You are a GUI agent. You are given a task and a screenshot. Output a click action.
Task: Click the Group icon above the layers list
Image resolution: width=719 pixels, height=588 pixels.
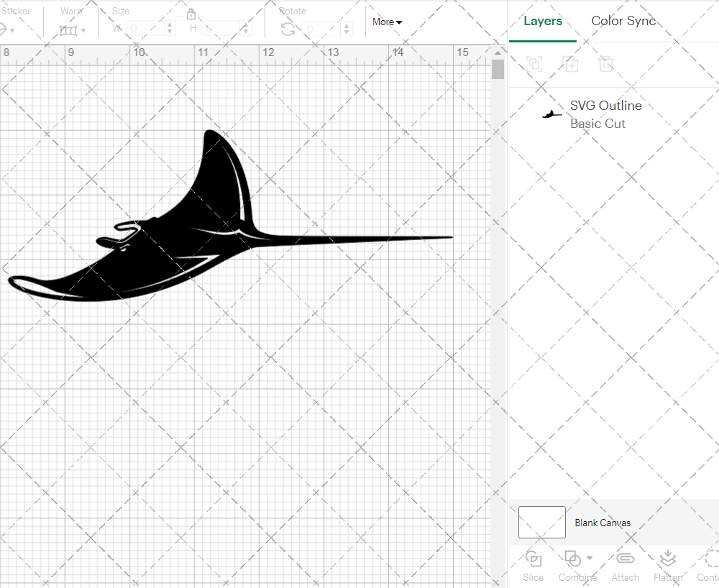coord(533,64)
